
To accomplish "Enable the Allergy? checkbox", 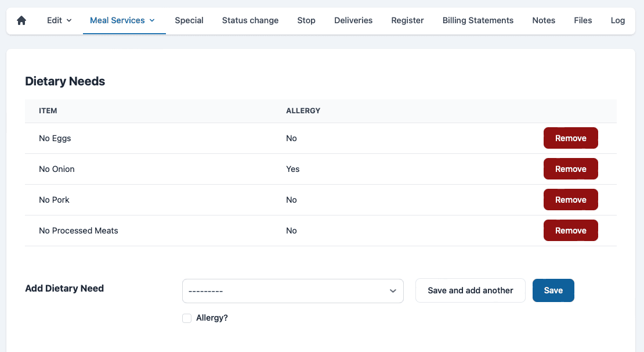I will pyautogui.click(x=187, y=318).
